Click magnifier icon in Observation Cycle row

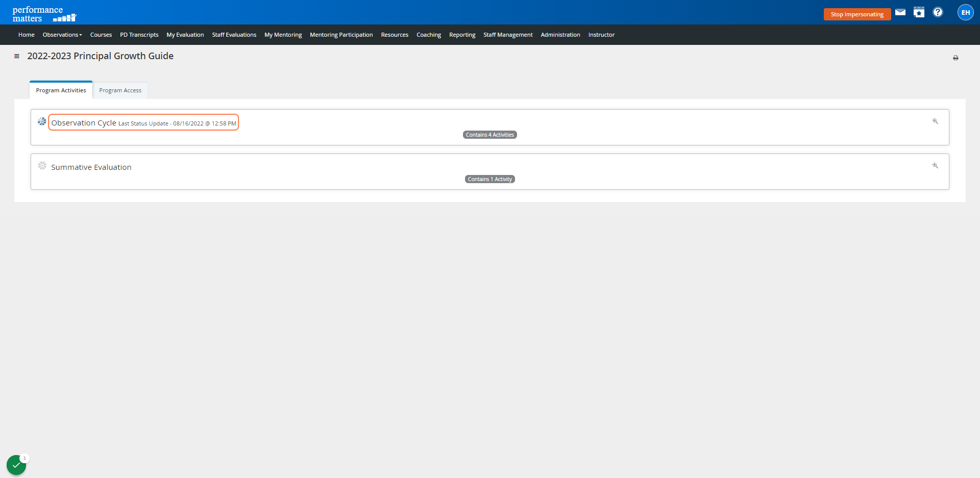935,121
